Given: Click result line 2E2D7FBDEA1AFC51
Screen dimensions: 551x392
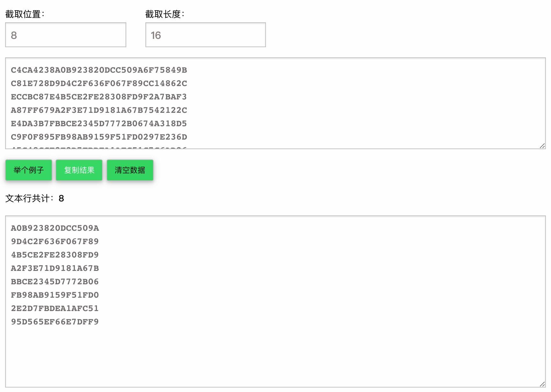Looking at the screenshot, I should 55,309.
